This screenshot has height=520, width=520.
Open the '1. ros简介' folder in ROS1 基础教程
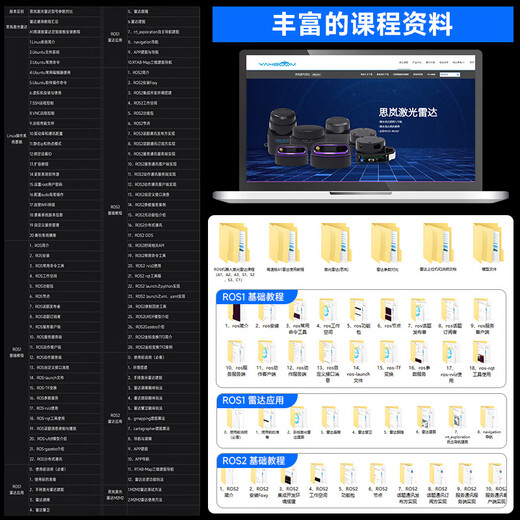pyautogui.click(x=236, y=313)
